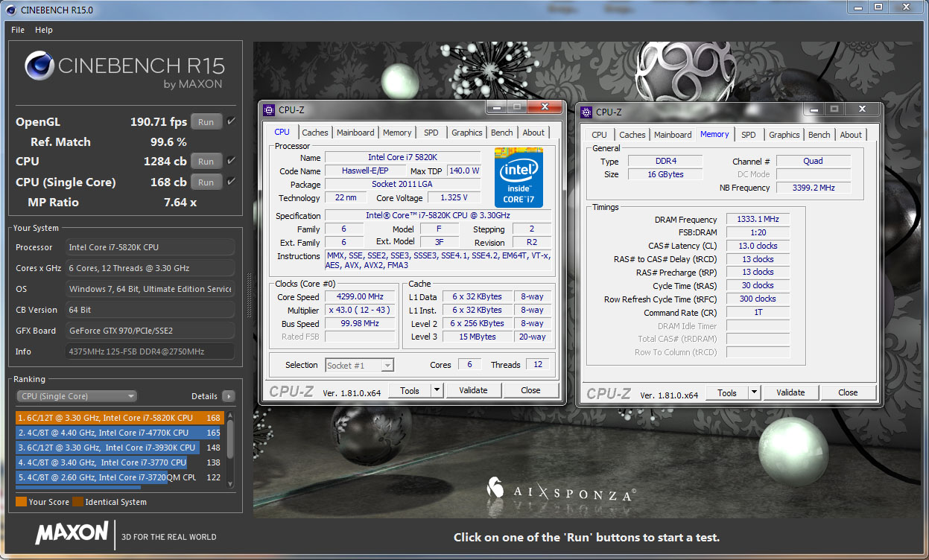Select ranking row 2, Intel Core i7-4770K CPU
The height and width of the screenshot is (560, 929).
click(x=121, y=433)
